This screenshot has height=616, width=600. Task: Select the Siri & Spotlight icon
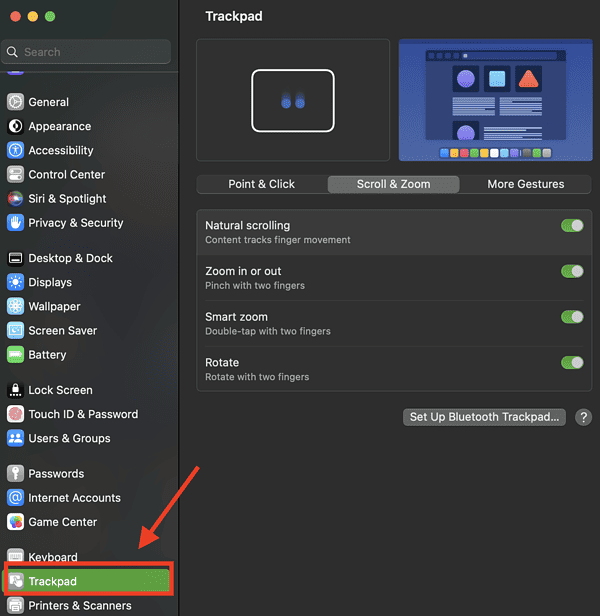pos(15,199)
